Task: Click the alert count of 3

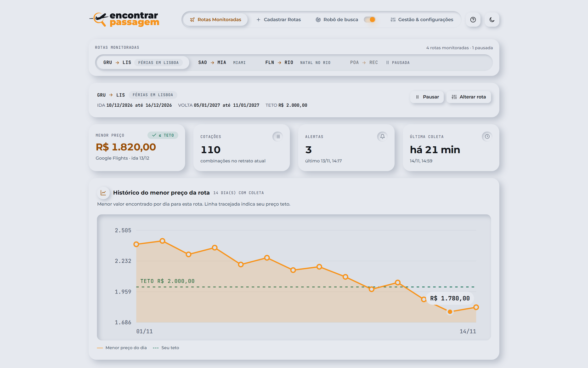Action: click(309, 150)
